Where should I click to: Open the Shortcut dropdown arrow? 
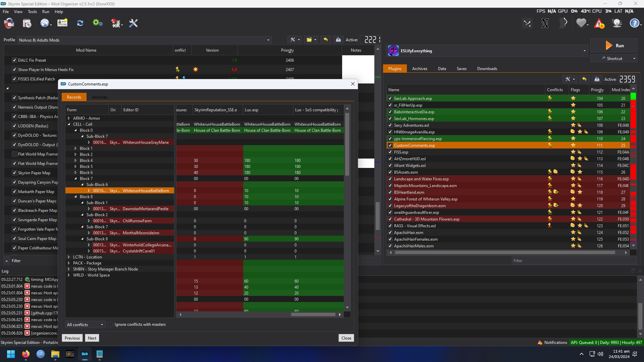click(x=634, y=59)
